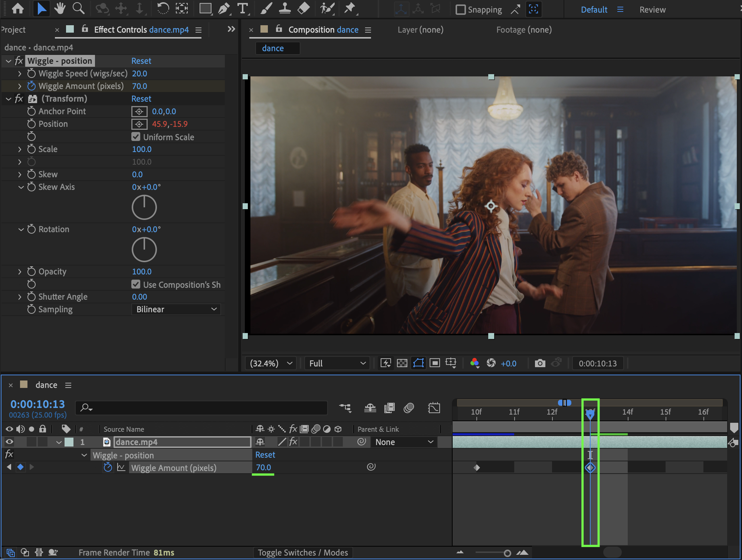The width and height of the screenshot is (742, 560).
Task: Select the Pen tool
Action: point(224,8)
